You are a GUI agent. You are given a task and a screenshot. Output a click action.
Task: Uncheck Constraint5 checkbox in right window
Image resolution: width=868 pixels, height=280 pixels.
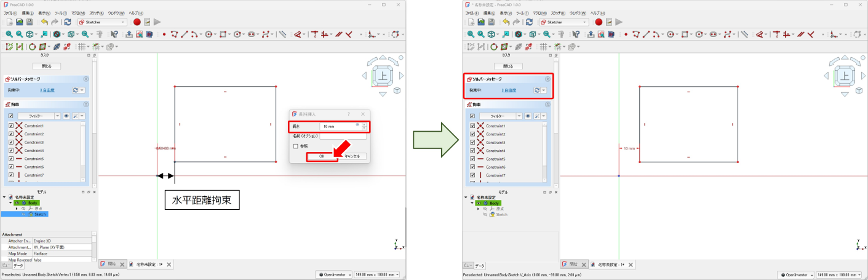pos(472,159)
